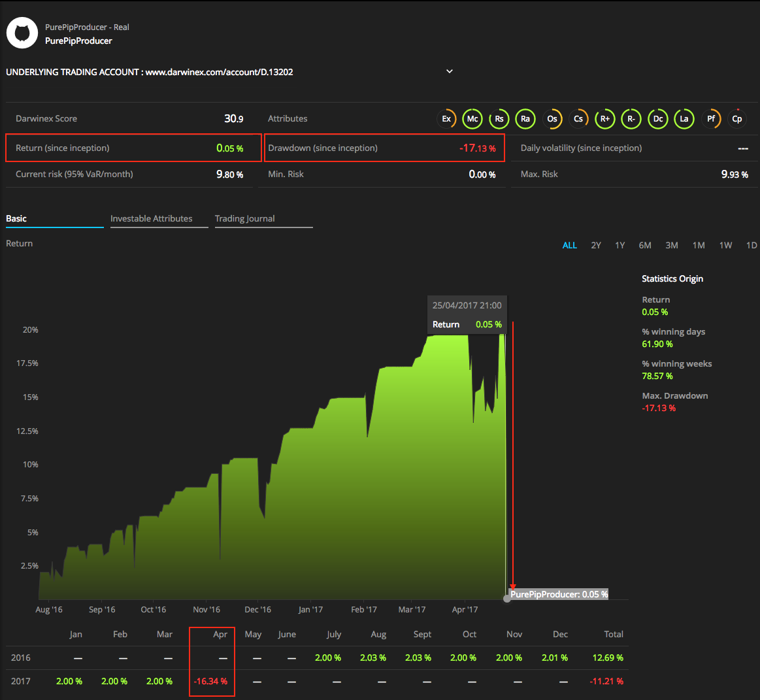The image size is (760, 700).
Task: Click the Os attribute circle icon
Action: point(552,119)
